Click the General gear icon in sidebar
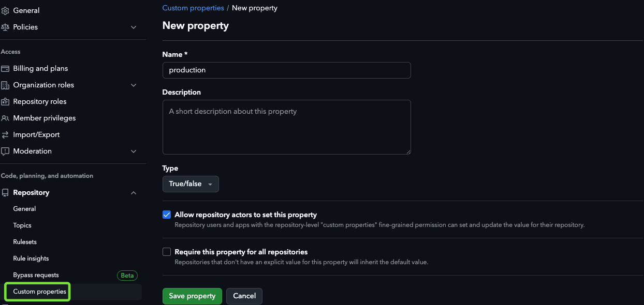The image size is (644, 305). [5, 10]
